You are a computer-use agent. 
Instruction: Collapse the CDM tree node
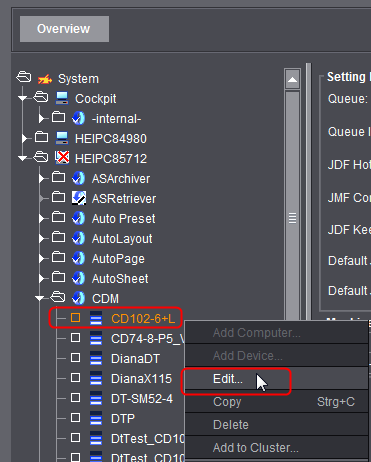[x=40, y=298]
